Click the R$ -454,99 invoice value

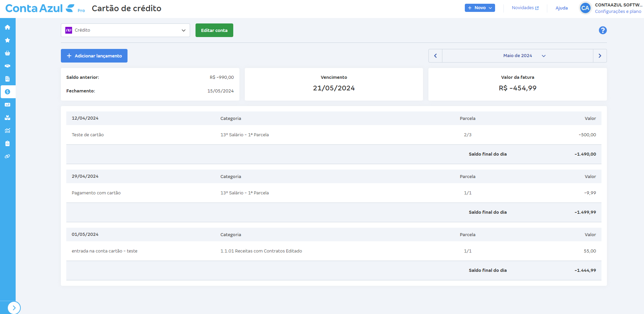pos(518,88)
